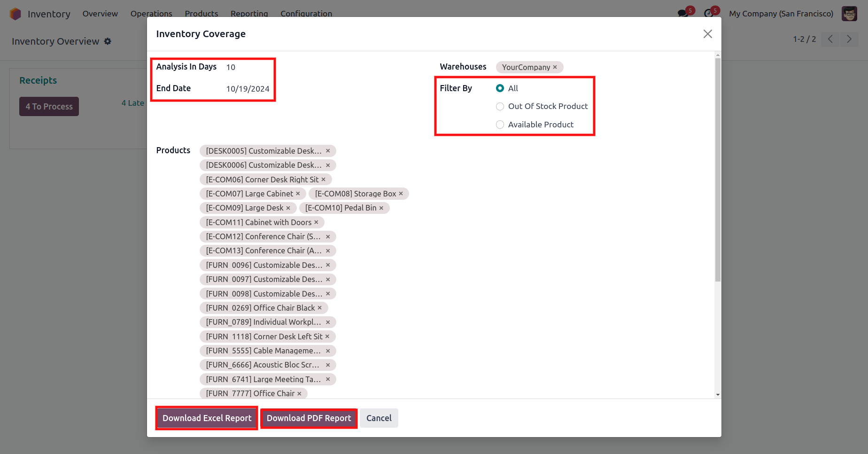Click the Inventory app title
The height and width of the screenshot is (454, 868).
coord(49,14)
